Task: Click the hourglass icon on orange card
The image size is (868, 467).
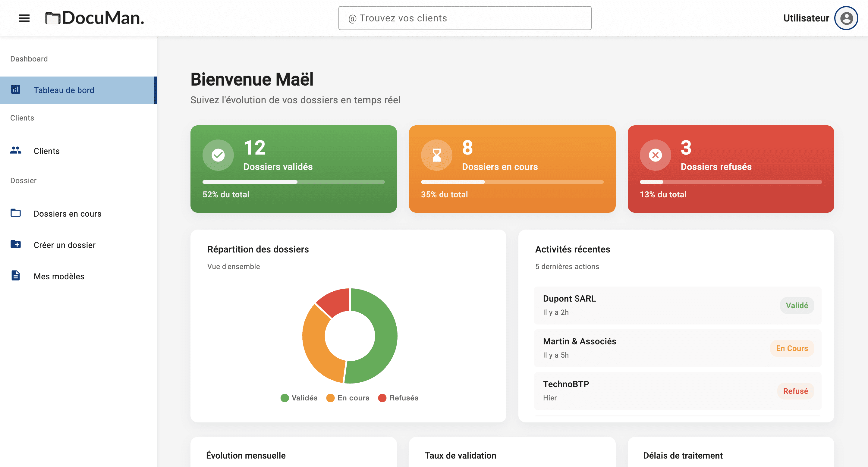Action: point(436,155)
